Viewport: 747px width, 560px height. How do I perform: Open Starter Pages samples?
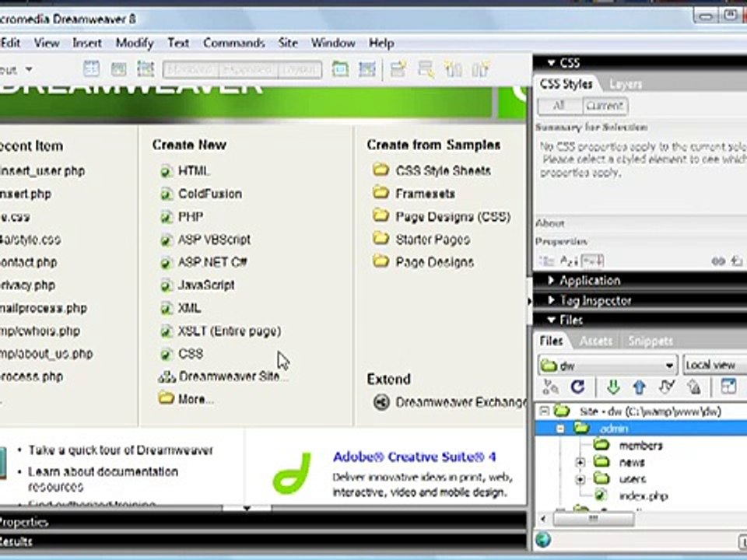(x=433, y=240)
